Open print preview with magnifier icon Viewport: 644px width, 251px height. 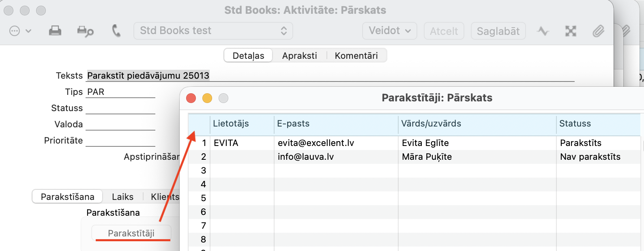[85, 31]
